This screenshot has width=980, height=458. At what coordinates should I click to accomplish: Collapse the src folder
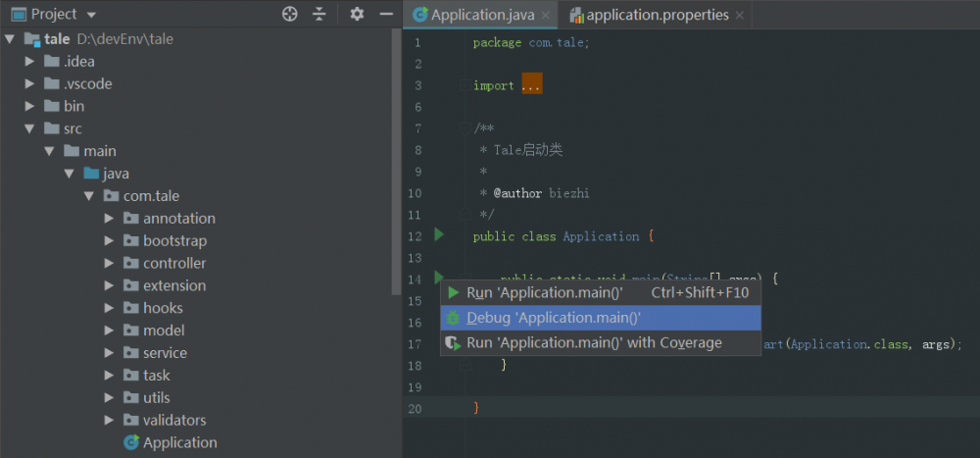(30, 128)
